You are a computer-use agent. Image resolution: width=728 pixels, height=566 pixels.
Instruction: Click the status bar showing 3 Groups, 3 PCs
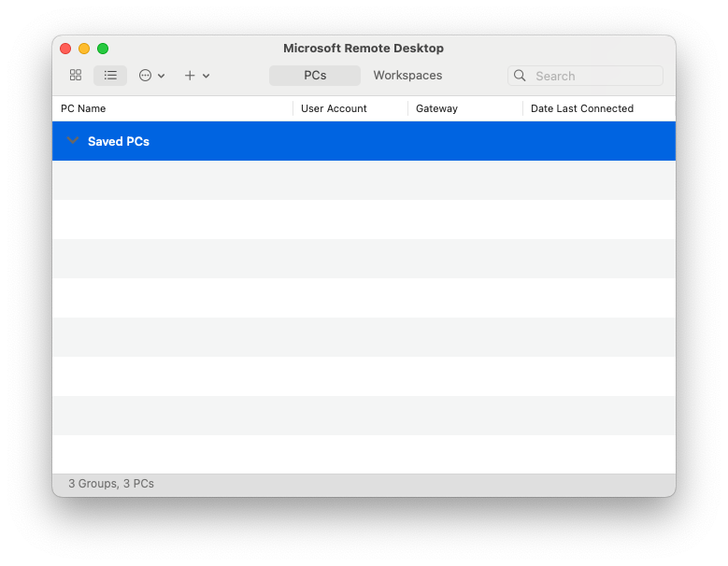coord(111,484)
